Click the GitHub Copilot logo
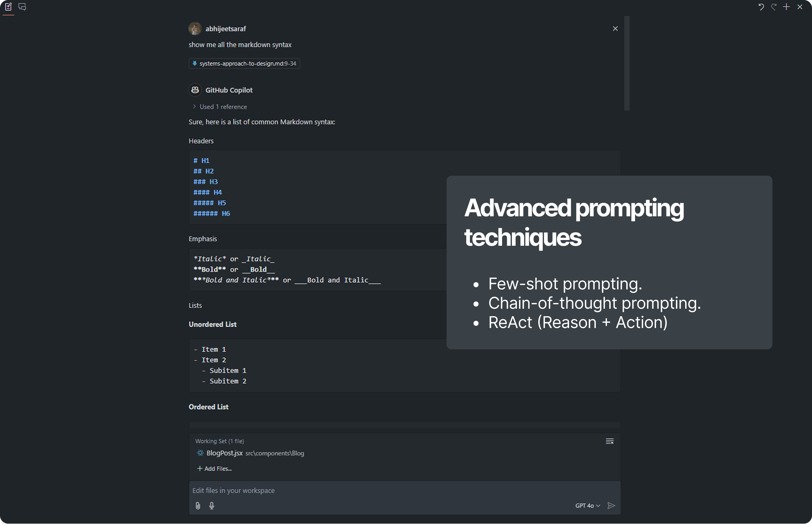 pyautogui.click(x=195, y=90)
